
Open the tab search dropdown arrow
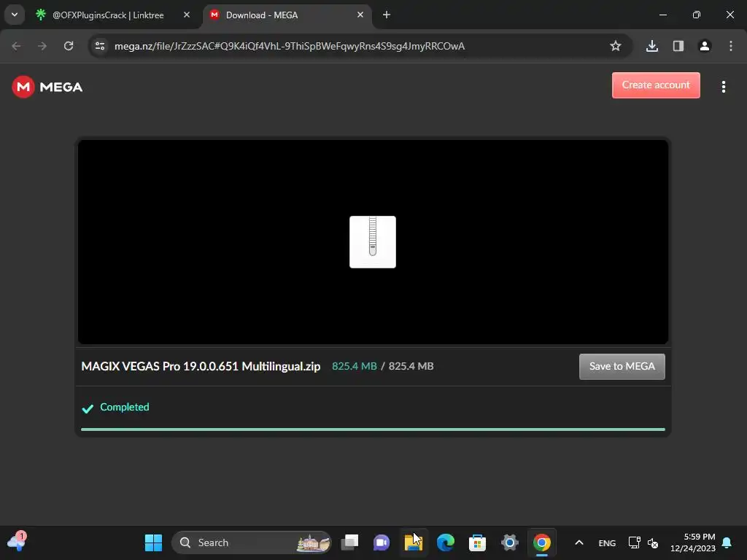pos(15,15)
